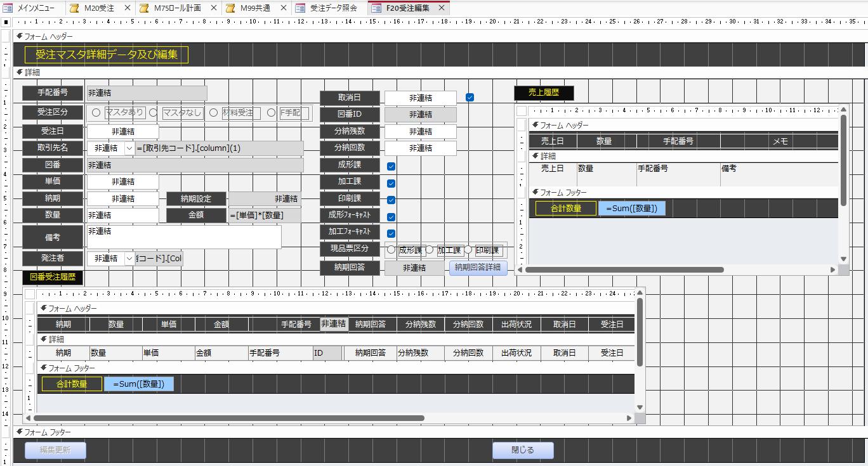Screen dimensions: 868x466
Task: Click the form icon on 受注データ照会 tab
Action: click(300, 8)
